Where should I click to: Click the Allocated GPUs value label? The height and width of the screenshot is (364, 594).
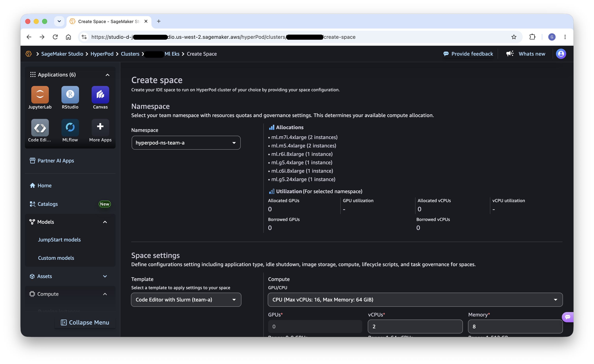[x=283, y=200]
